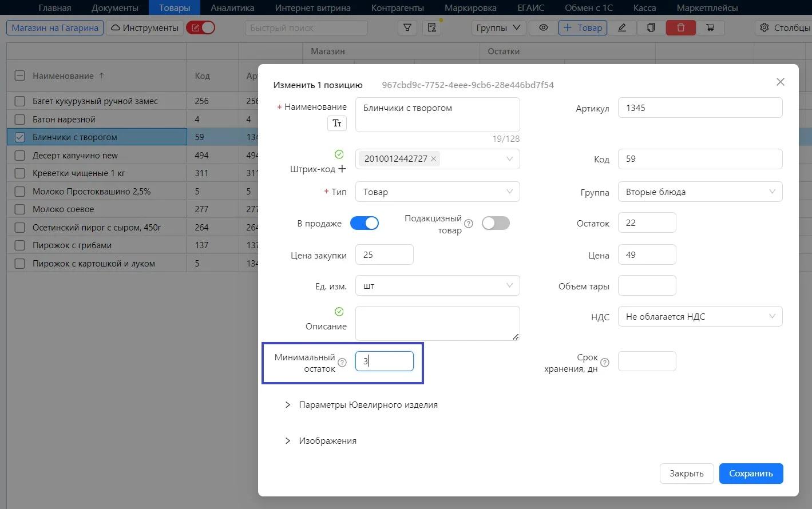Click Минимальный остаток input field
Screen dimensions: 812x509
(385, 361)
